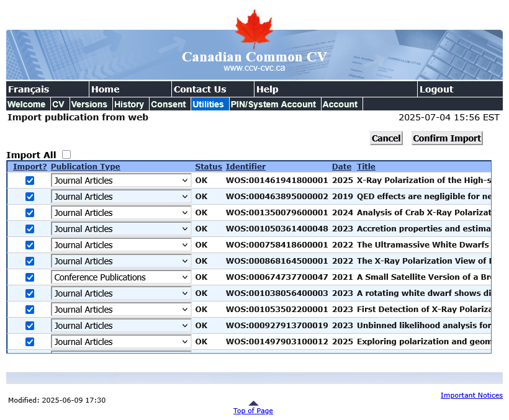This screenshot has height=420, width=509.
Task: Open Conference Publications type dropdown
Action: [121, 277]
